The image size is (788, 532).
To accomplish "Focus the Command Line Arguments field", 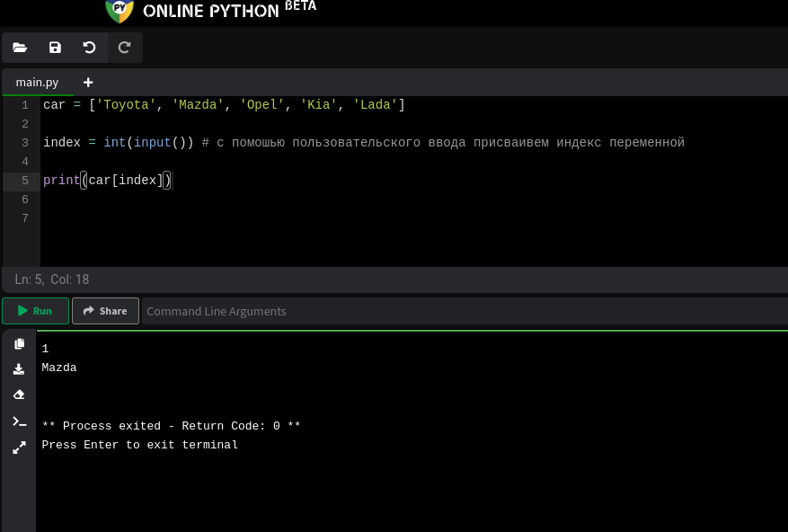I will [465, 311].
